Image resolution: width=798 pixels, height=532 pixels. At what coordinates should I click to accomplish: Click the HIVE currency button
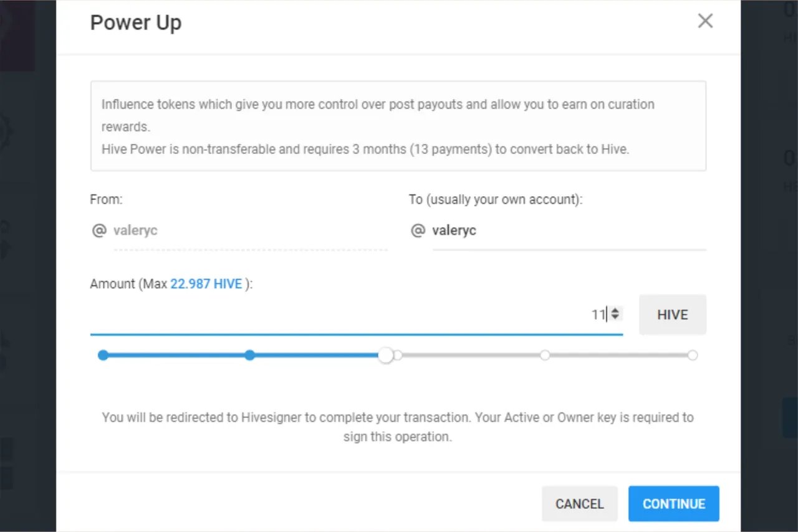[x=673, y=315]
